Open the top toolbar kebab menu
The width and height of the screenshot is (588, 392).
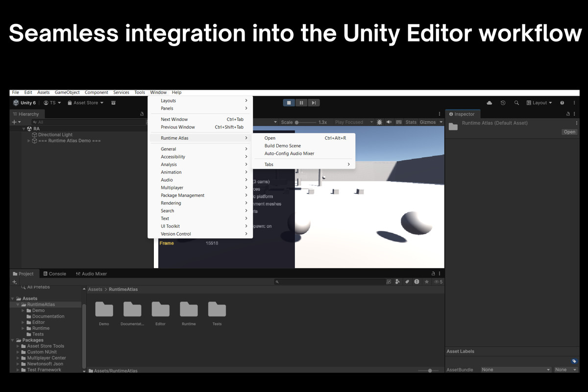(x=573, y=103)
